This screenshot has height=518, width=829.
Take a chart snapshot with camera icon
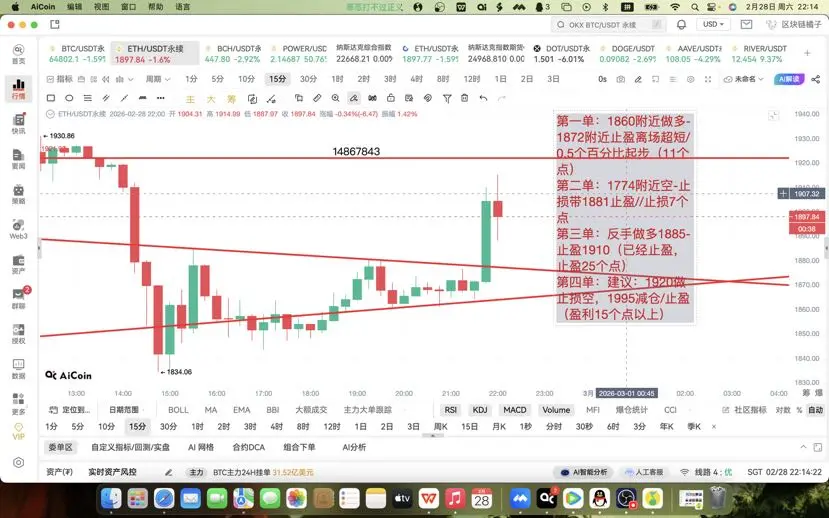click(621, 79)
